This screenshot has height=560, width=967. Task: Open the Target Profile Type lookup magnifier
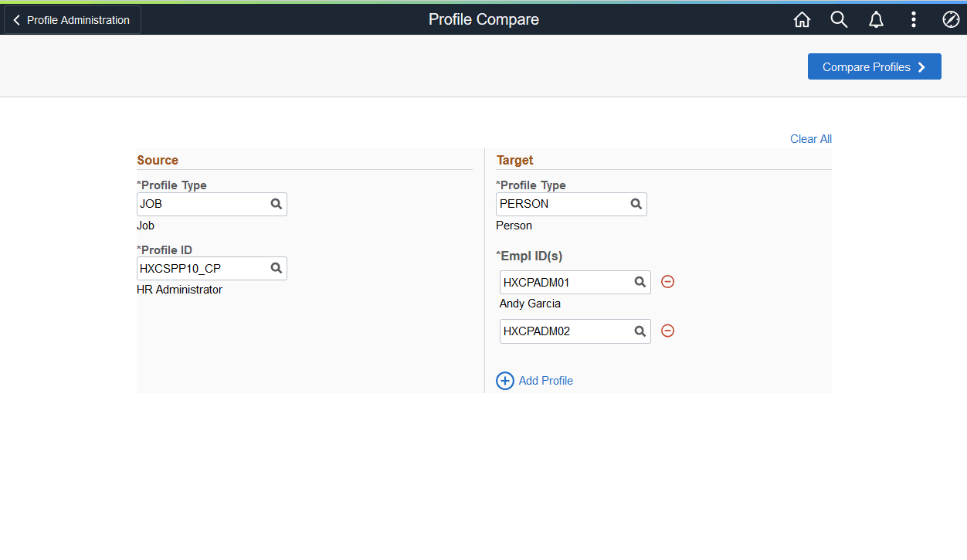tap(636, 203)
